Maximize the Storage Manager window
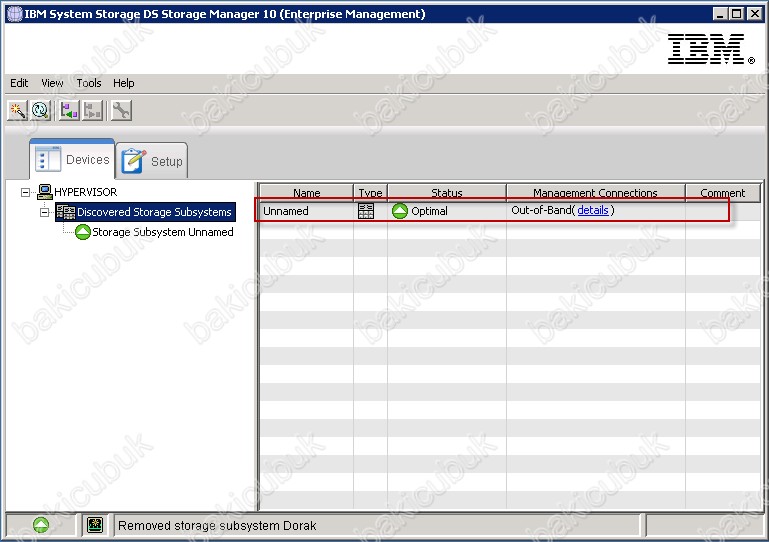This screenshot has height=542, width=769. pyautogui.click(x=736, y=14)
